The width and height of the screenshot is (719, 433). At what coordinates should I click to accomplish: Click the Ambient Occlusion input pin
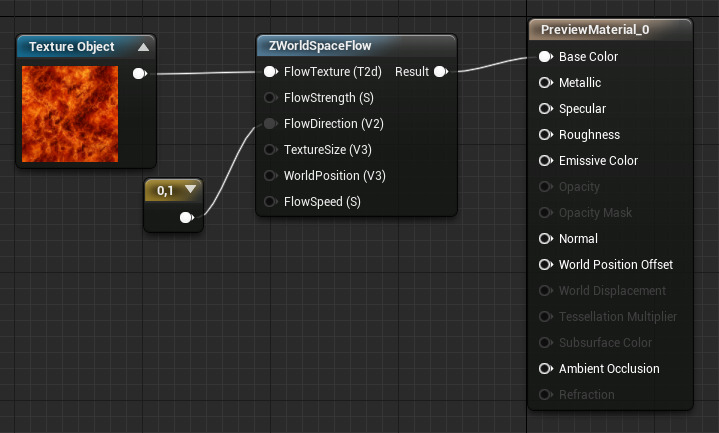(545, 369)
